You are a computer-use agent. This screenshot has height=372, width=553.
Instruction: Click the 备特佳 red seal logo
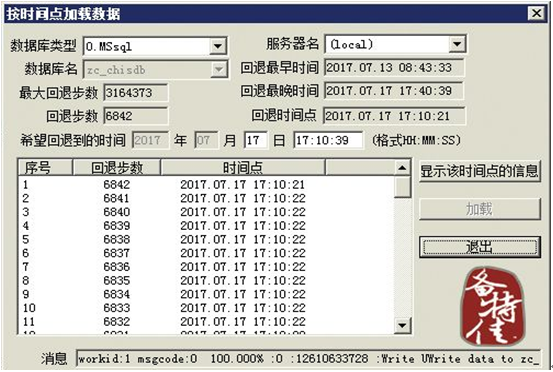pyautogui.click(x=493, y=306)
